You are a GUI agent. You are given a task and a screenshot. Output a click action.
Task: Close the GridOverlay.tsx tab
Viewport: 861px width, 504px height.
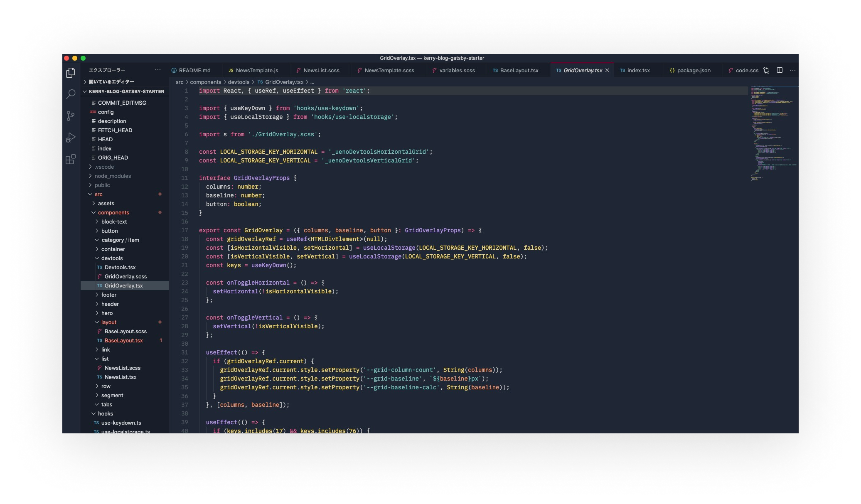607,71
